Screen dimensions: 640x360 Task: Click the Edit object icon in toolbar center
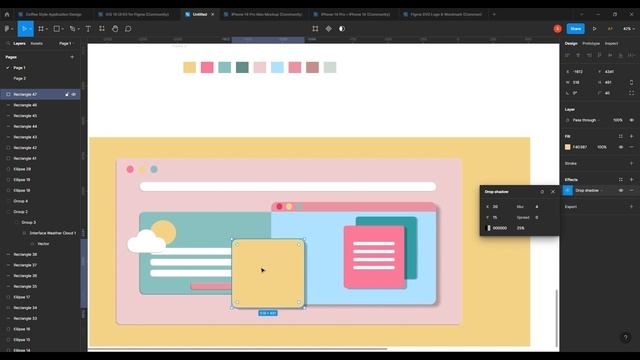coord(315,29)
